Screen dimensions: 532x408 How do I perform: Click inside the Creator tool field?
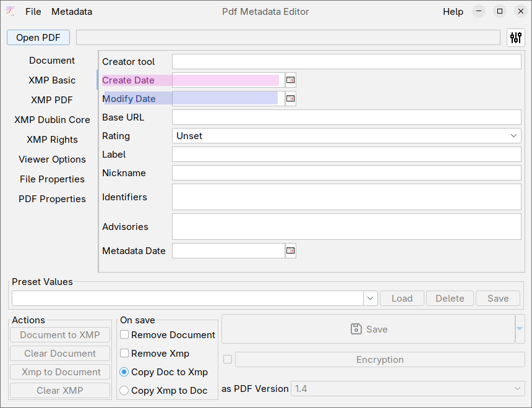tap(346, 61)
